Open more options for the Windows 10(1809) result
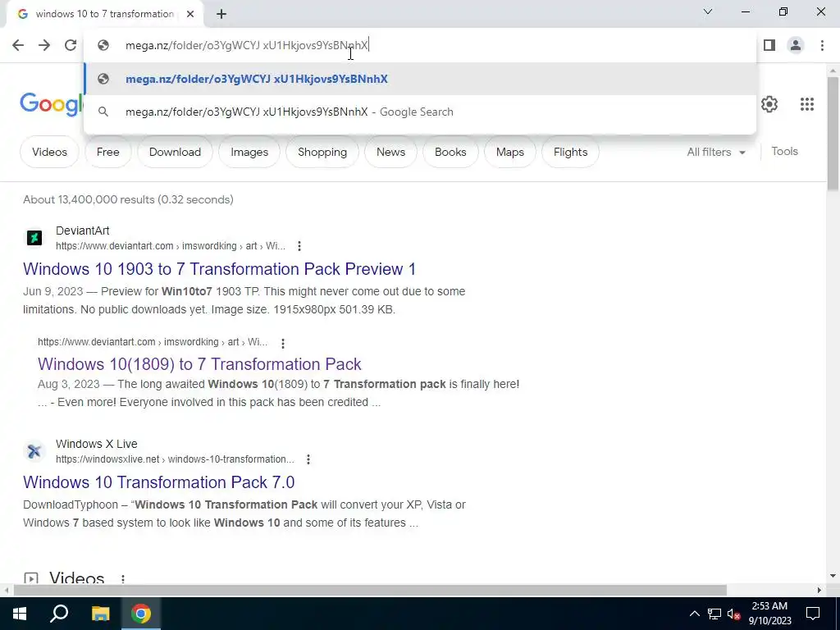This screenshot has width=840, height=630. pyautogui.click(x=282, y=342)
